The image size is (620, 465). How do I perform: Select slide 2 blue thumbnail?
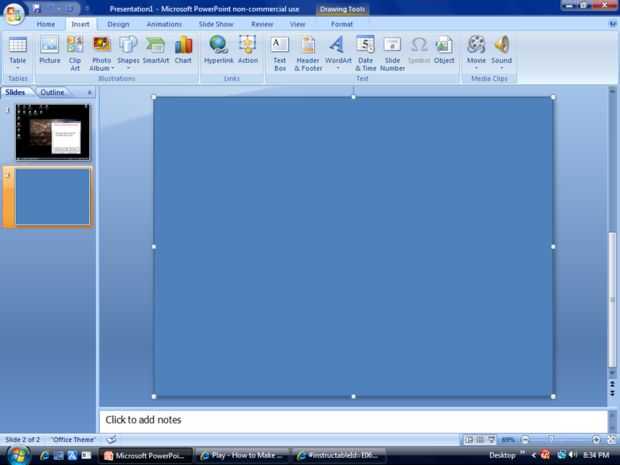click(52, 197)
